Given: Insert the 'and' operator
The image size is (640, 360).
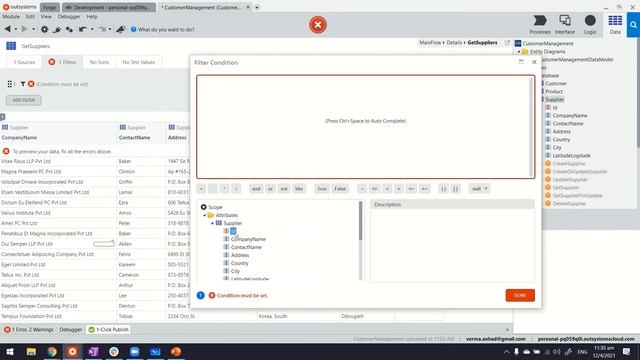Looking at the screenshot, I should click(256, 189).
